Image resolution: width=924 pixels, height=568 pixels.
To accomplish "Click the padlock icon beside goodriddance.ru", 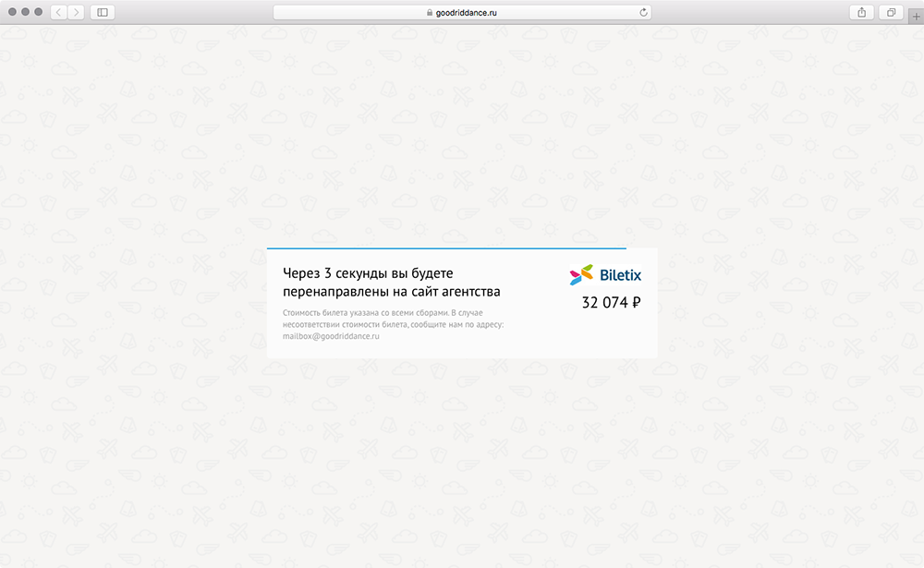I will coord(429,13).
